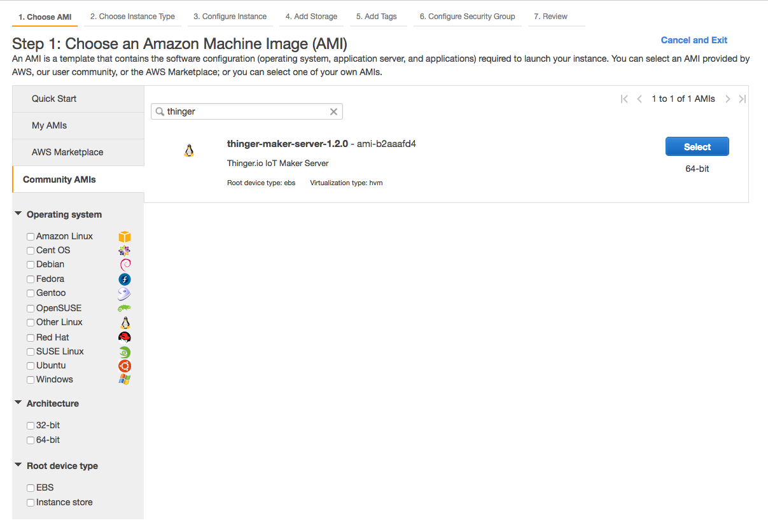Select the Community AMIs tab
The height and width of the screenshot is (532, 768).
click(78, 179)
